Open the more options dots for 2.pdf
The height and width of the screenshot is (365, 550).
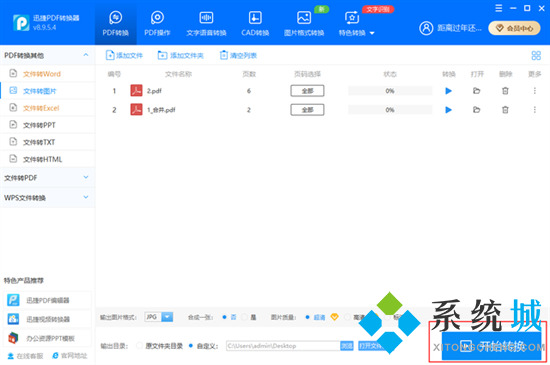coord(535,91)
